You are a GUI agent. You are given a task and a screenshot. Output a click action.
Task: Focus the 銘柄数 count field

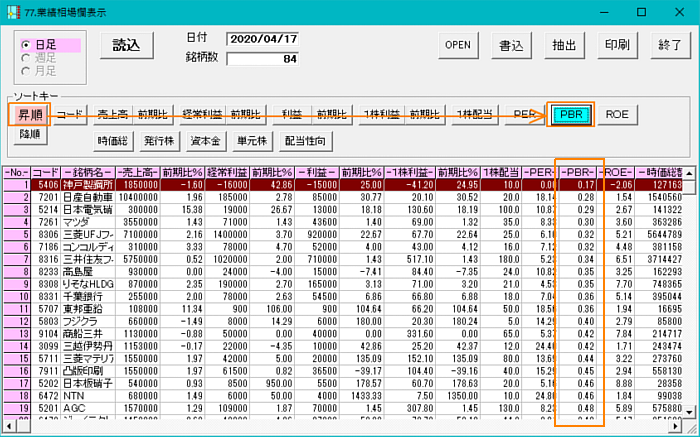[x=262, y=59]
